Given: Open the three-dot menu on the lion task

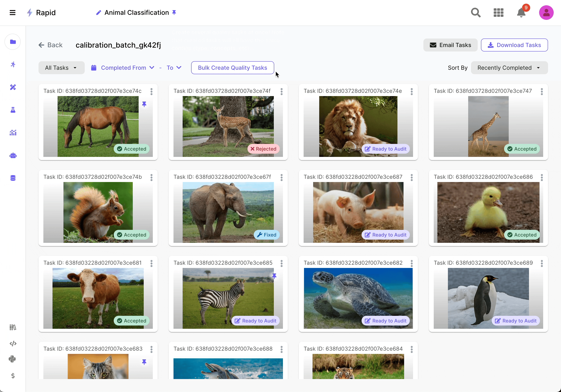Looking at the screenshot, I should (411, 91).
